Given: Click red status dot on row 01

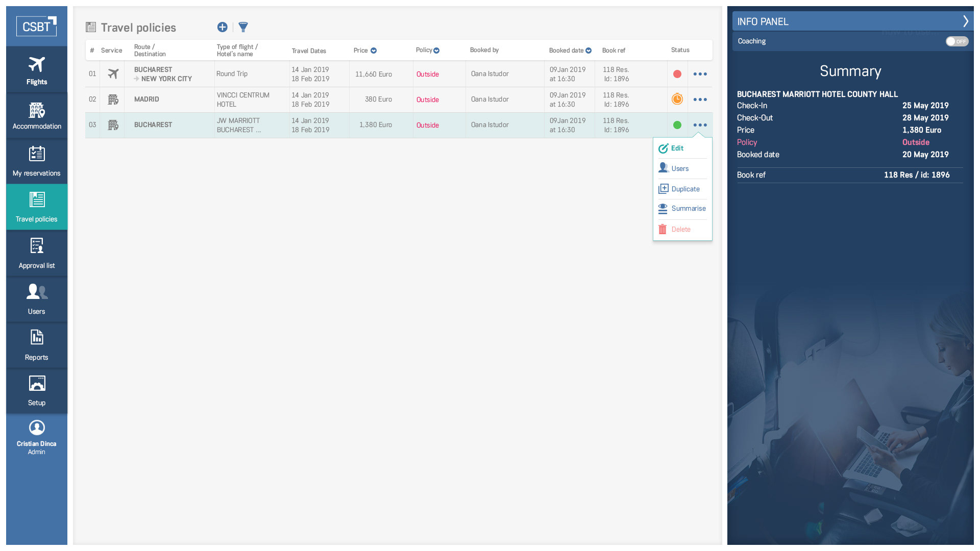Looking at the screenshot, I should (677, 74).
